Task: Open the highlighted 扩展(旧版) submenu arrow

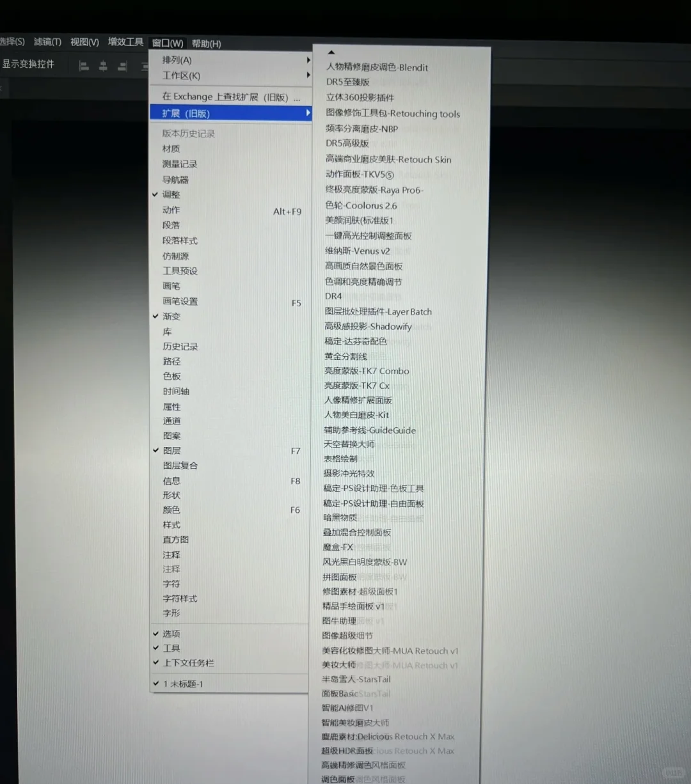Action: [308, 113]
